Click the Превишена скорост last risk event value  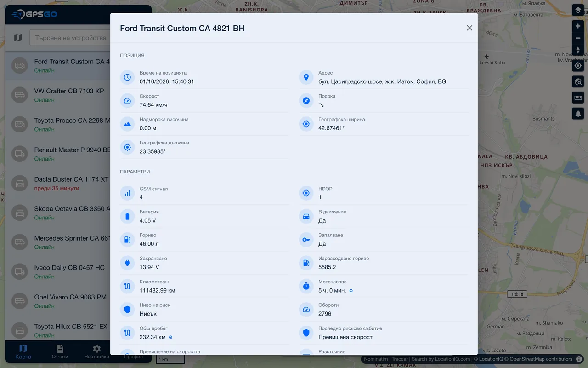click(345, 337)
